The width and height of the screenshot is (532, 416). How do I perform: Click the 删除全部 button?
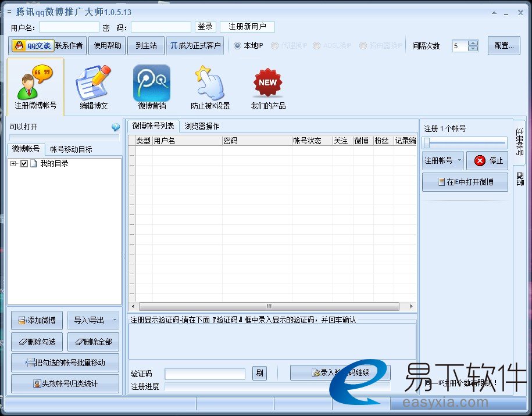93,342
